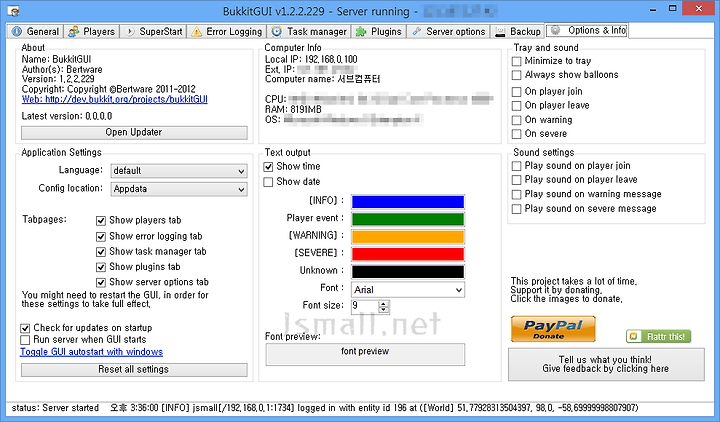The width and height of the screenshot is (720, 422).
Task: Change the blue INFO color swatch
Action: [x=408, y=202]
